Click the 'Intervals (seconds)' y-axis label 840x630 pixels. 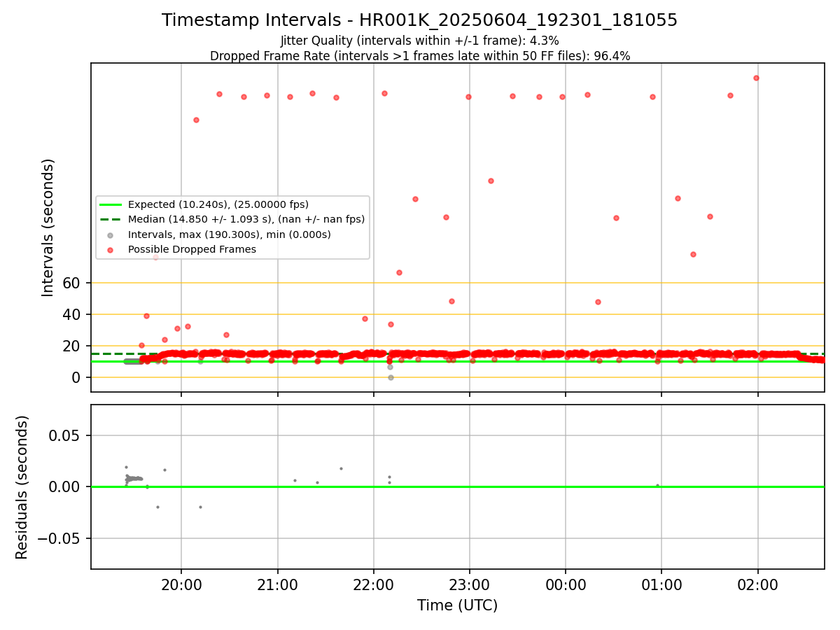coord(48,227)
